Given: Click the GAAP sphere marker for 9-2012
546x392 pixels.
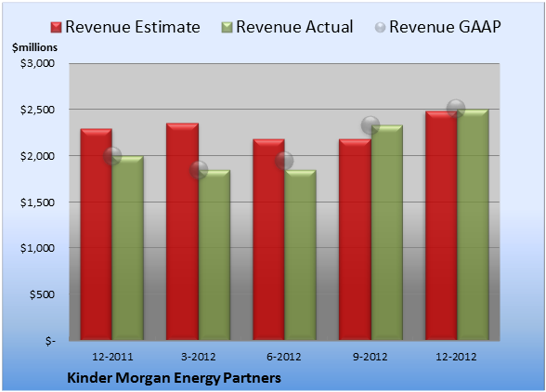Looking at the screenshot, I should [x=370, y=124].
